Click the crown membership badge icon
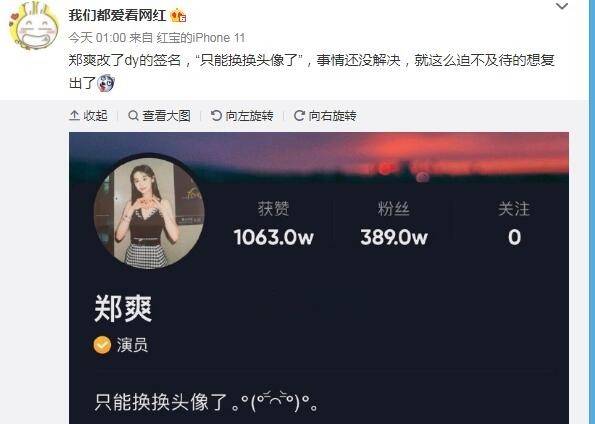Screen dimensions: 595x424 (178, 16)
